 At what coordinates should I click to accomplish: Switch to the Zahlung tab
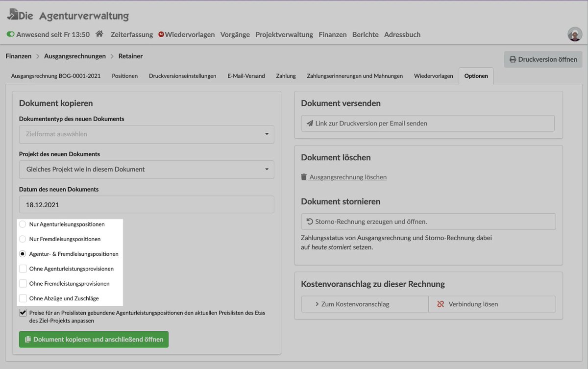point(286,76)
